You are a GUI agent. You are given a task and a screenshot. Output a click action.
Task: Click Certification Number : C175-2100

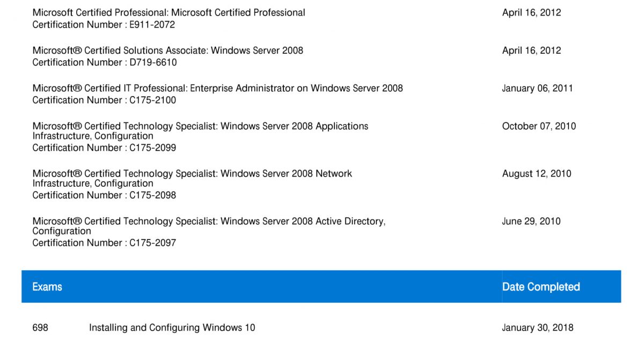coord(104,100)
